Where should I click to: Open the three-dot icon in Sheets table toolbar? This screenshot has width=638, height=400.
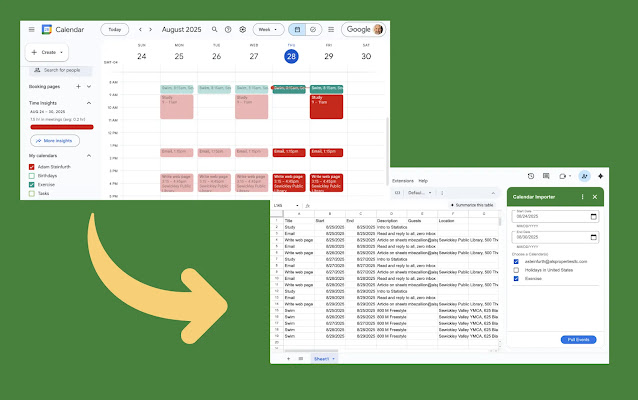pyautogui.click(x=442, y=193)
